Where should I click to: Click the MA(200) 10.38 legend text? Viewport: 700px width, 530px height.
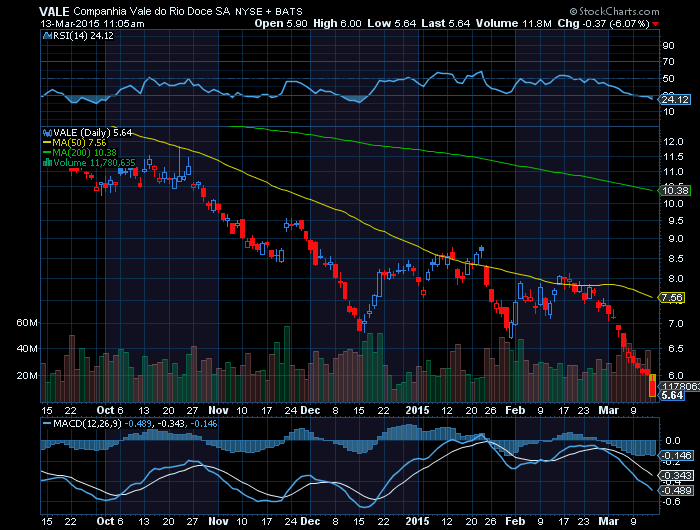84,153
